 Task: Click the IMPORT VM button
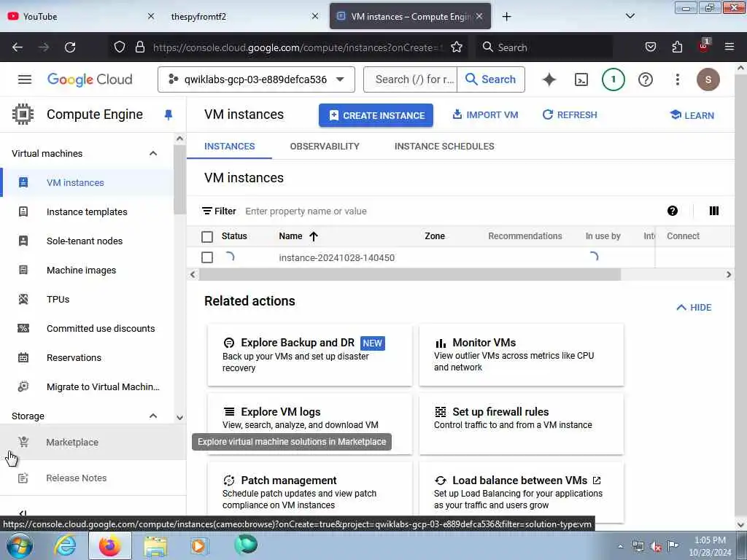485,114
